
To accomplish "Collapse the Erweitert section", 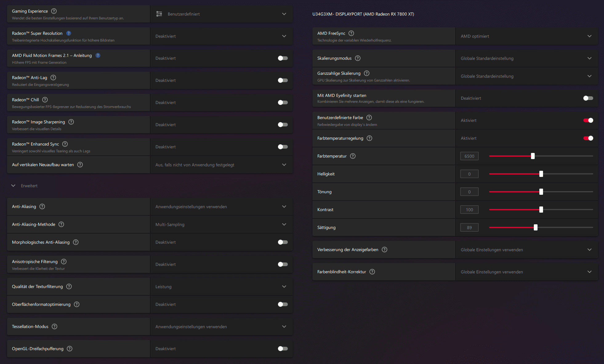I will coord(13,186).
